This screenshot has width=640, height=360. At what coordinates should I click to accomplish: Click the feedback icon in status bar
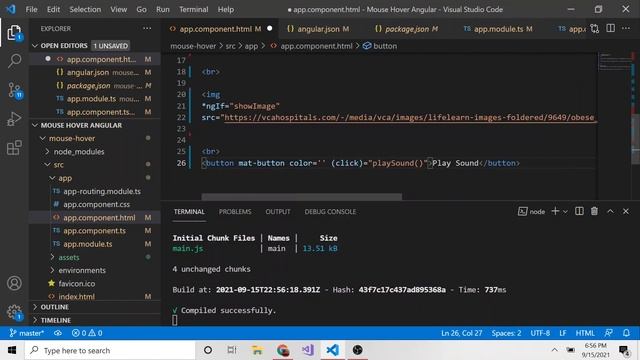click(x=609, y=333)
